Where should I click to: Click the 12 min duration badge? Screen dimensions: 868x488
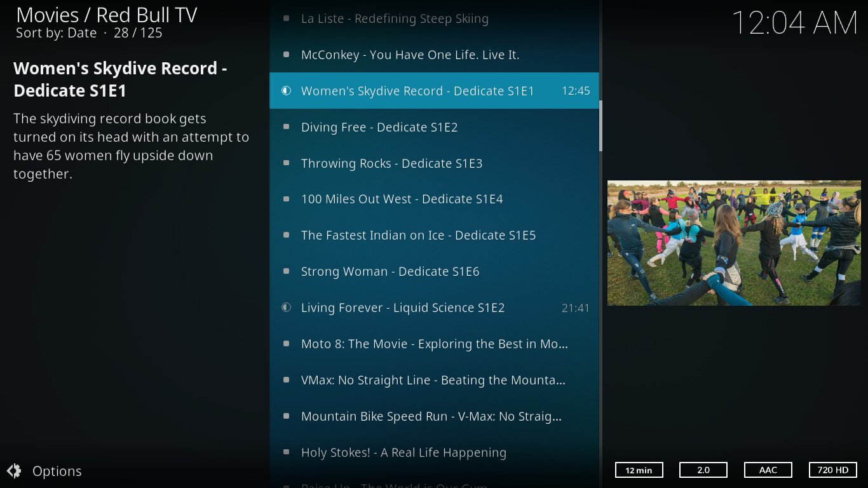[x=639, y=470]
